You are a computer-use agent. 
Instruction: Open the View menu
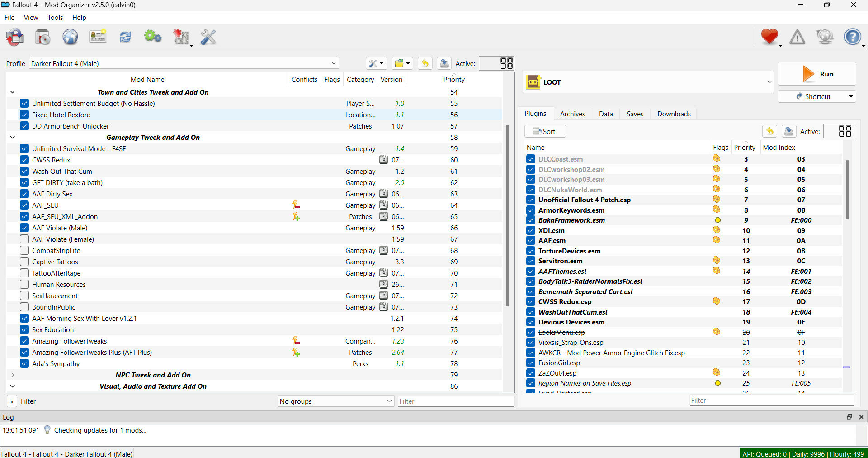(31, 18)
